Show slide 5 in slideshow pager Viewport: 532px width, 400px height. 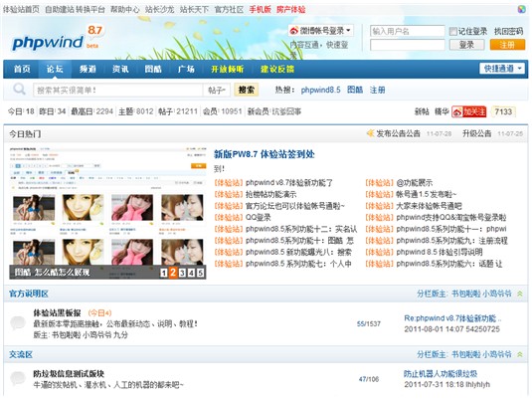[x=201, y=273]
